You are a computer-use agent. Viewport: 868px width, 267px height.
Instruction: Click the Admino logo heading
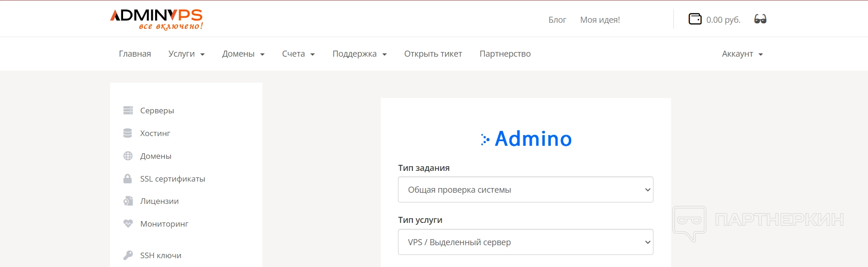526,139
